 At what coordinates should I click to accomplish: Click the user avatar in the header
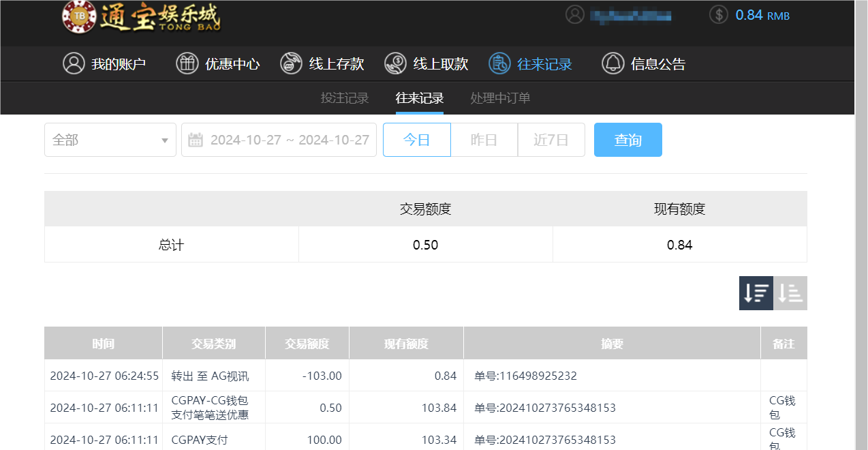click(x=574, y=14)
